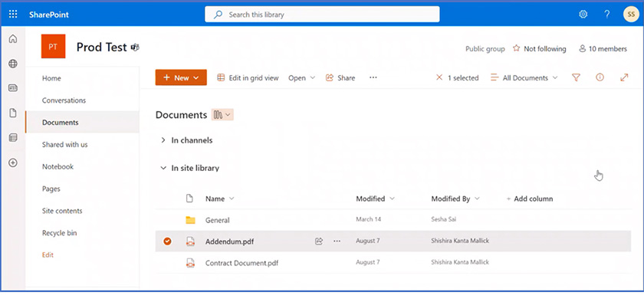The height and width of the screenshot is (299, 644).
Task: Go to Site contents in navigation
Action: [x=62, y=211]
